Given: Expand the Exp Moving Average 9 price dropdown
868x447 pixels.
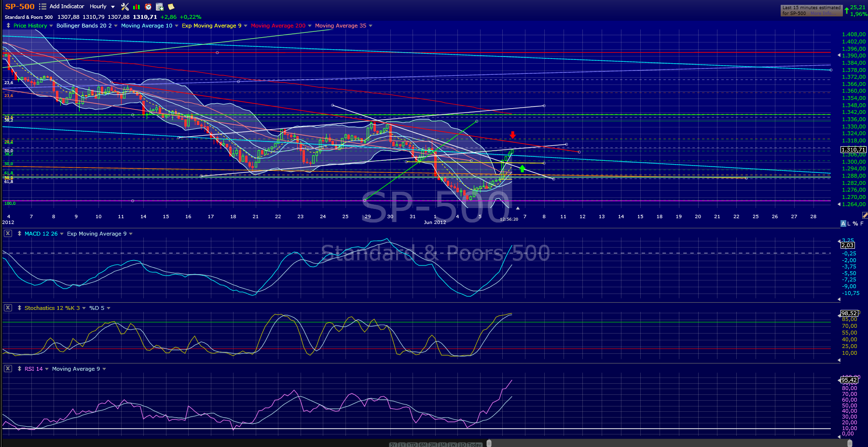Looking at the screenshot, I should click(246, 26).
